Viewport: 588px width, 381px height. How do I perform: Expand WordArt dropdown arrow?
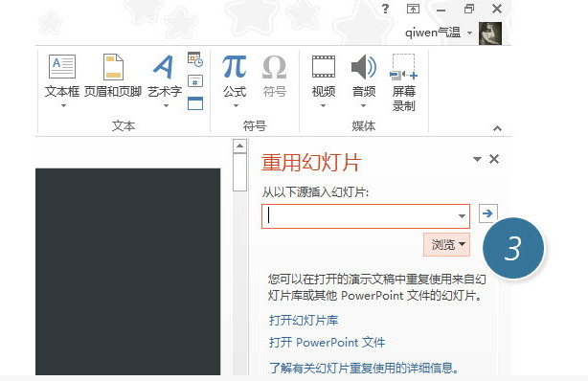[x=166, y=105]
